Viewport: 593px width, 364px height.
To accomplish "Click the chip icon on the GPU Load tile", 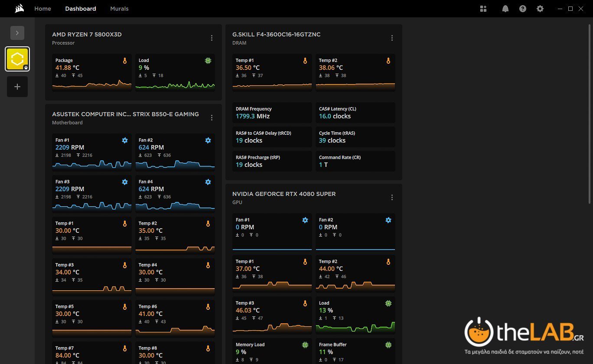I will pyautogui.click(x=388, y=303).
